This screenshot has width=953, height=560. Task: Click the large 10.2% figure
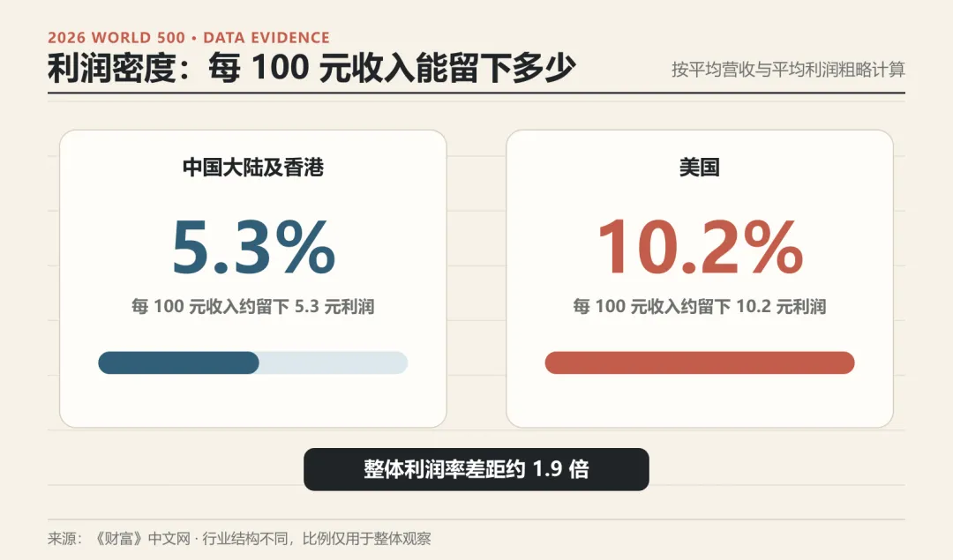[700, 247]
